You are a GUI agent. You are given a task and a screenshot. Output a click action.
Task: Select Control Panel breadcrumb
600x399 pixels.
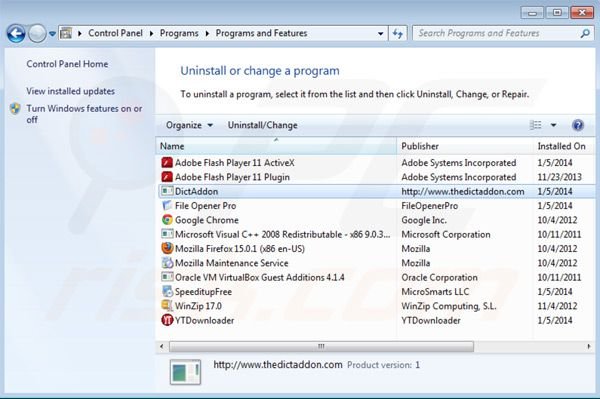pyautogui.click(x=115, y=33)
